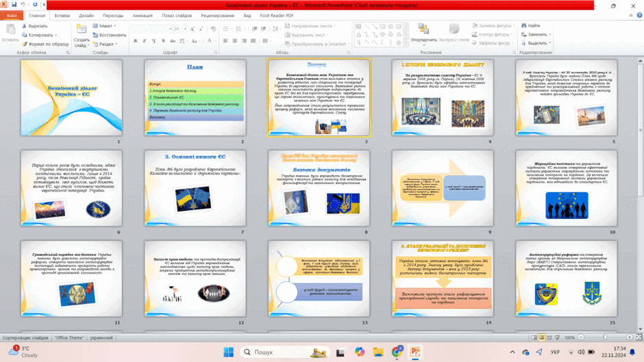
Task: Click УКР input language in tray
Action: point(556,352)
